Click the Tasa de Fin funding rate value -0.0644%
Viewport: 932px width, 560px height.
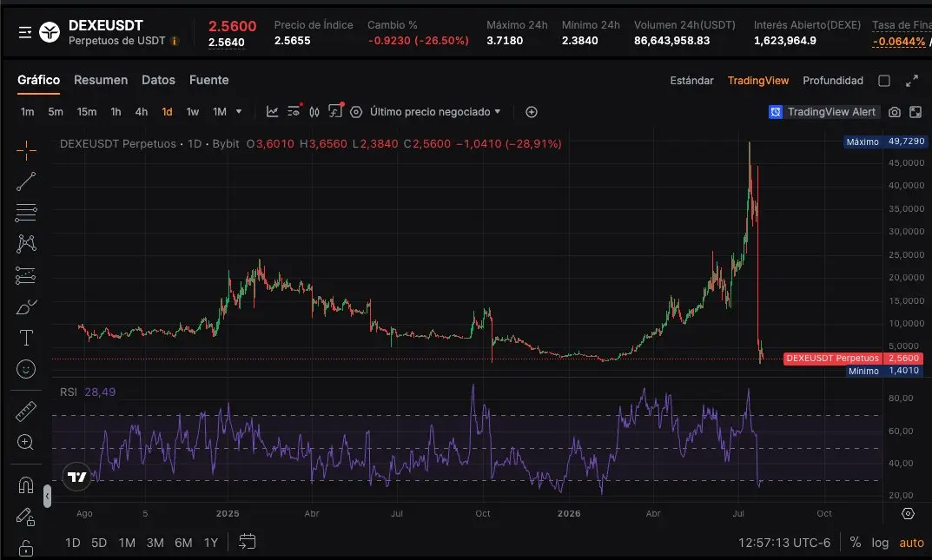pos(898,42)
